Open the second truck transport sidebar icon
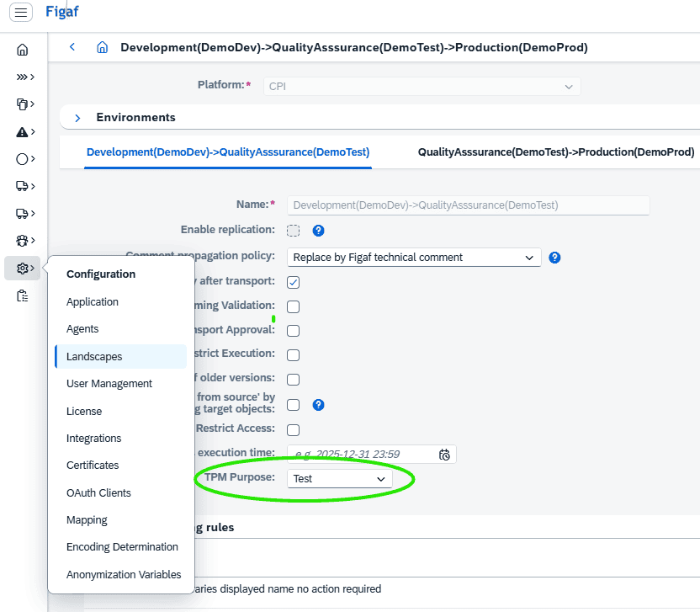The height and width of the screenshot is (612, 700). [x=25, y=213]
